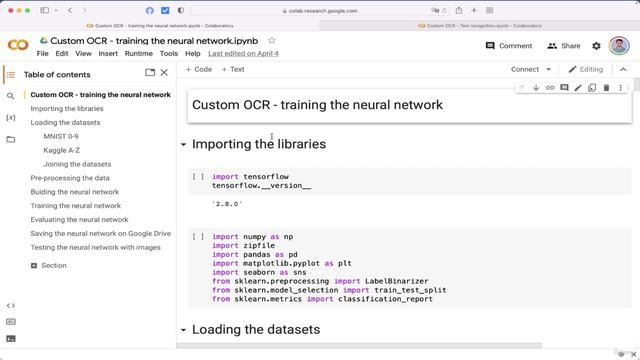The height and width of the screenshot is (360, 640).
Task: Collapse Importing the libraries section
Action: click(x=183, y=144)
